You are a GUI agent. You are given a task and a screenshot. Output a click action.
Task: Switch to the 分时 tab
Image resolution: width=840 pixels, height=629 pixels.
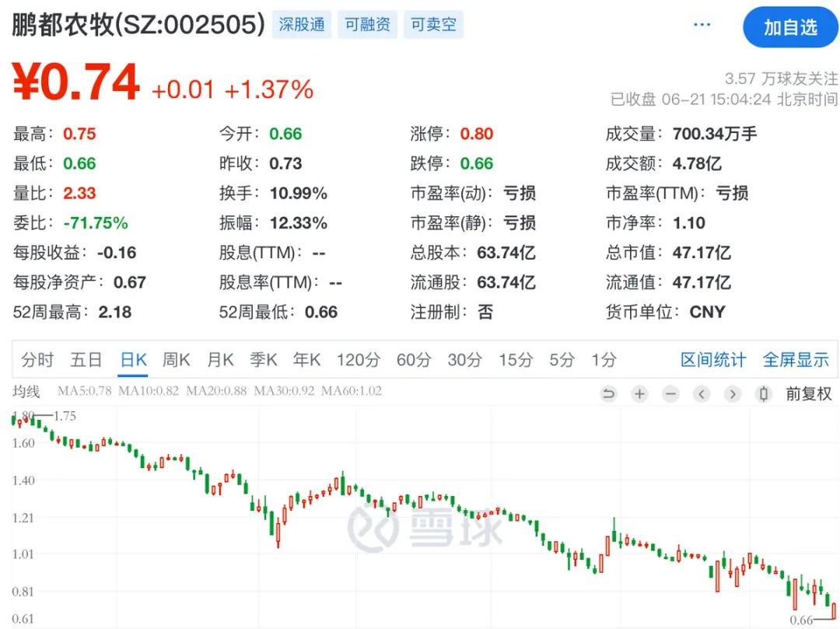pos(37,360)
